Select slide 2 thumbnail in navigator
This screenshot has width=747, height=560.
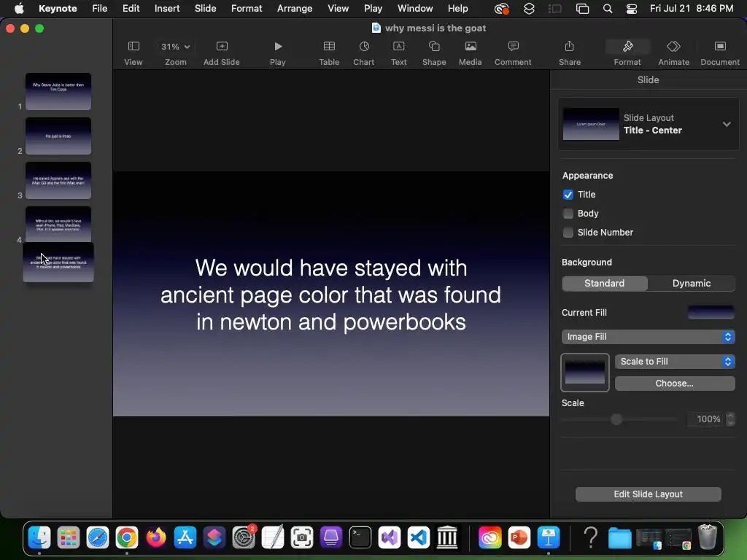(x=58, y=136)
